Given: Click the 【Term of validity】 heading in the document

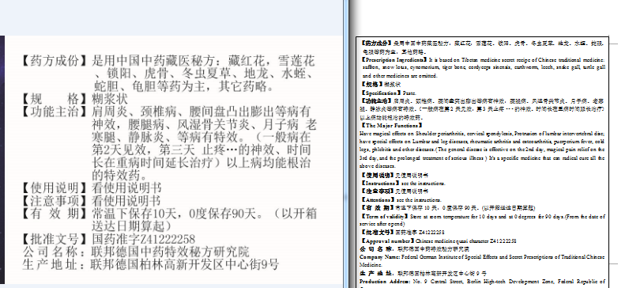Looking at the screenshot, I should [x=385, y=216].
